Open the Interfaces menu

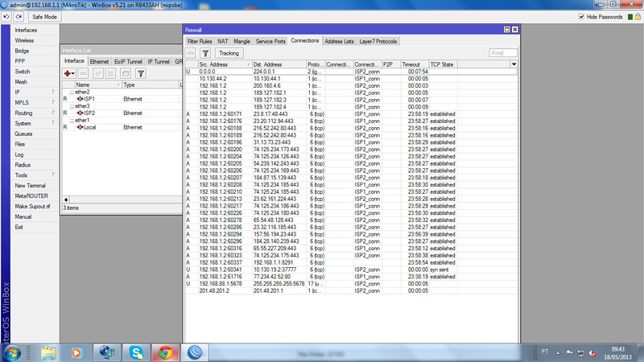(26, 30)
